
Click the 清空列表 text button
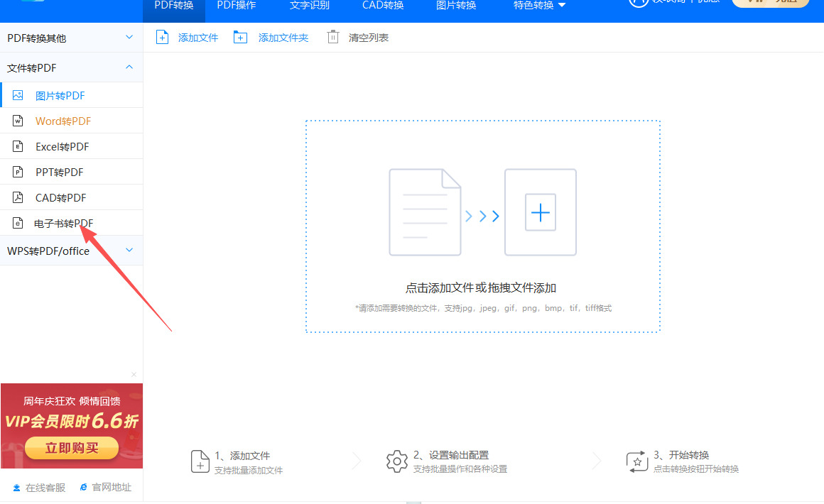point(369,38)
